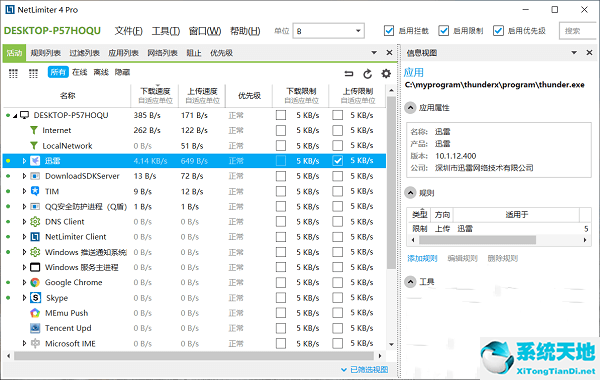Click the Google Chrome icon
The image size is (600, 380).
(35, 282)
